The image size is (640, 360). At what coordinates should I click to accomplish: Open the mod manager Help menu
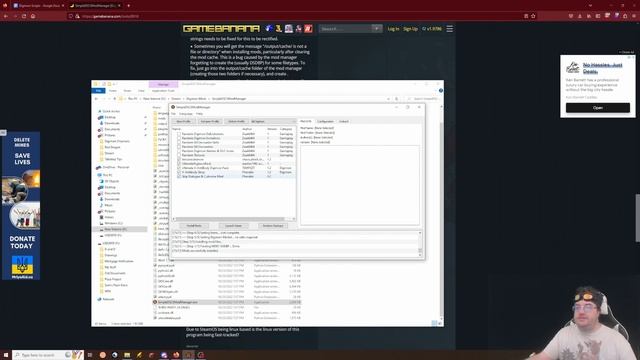(x=199, y=114)
